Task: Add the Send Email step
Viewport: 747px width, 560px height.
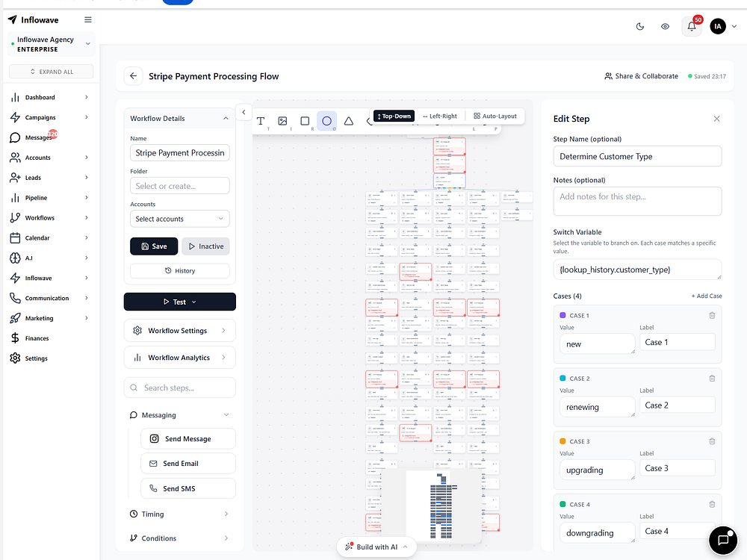Action: coord(188,464)
